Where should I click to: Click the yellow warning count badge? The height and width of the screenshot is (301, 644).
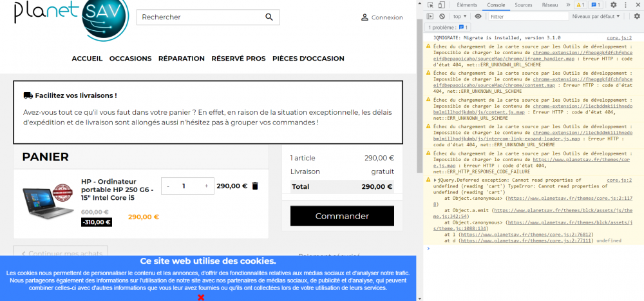click(x=580, y=5)
